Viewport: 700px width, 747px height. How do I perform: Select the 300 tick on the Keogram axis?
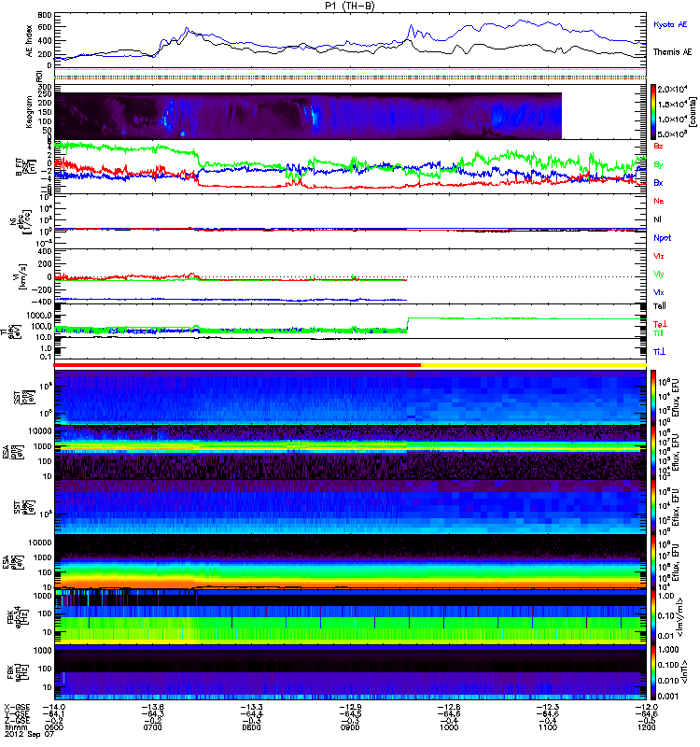[46, 87]
